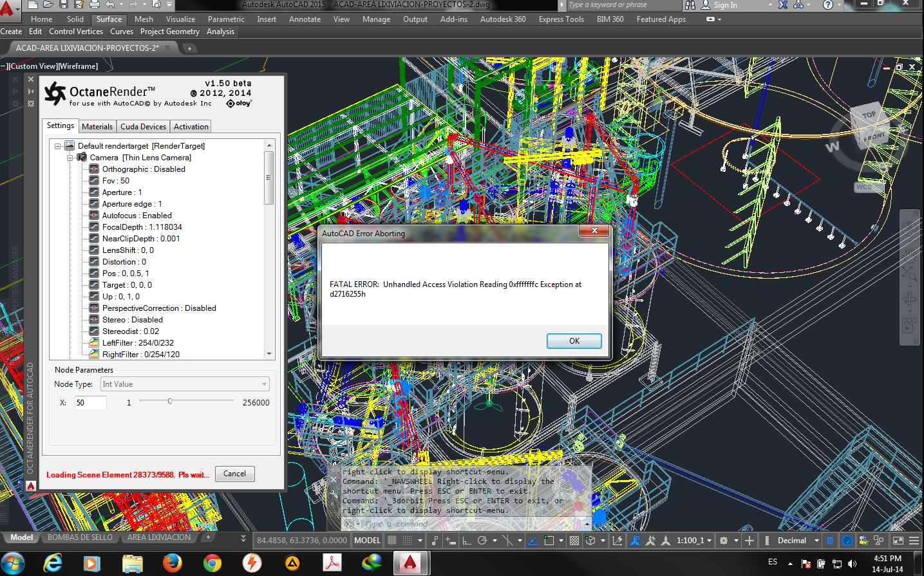Close the OctaneRender palette with its X
924x576 pixels.
tap(31, 79)
